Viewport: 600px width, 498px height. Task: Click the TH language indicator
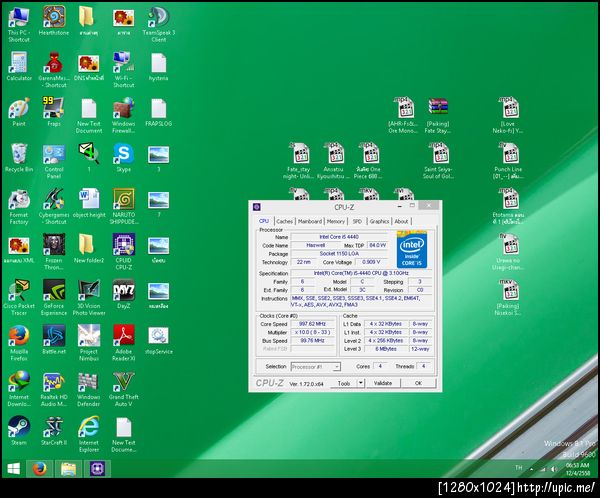point(518,467)
